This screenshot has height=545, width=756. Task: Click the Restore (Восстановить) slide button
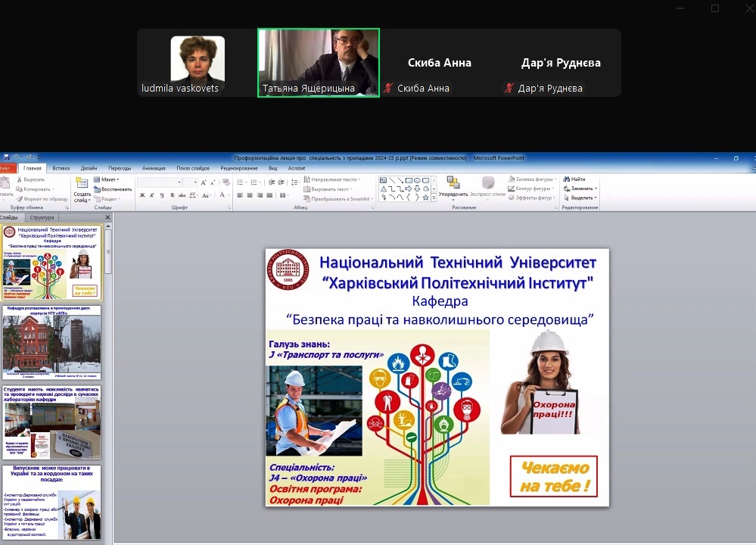tap(113, 189)
